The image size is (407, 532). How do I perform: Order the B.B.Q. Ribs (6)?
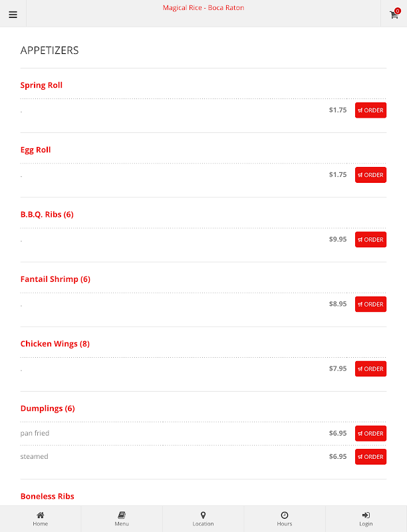point(370,239)
